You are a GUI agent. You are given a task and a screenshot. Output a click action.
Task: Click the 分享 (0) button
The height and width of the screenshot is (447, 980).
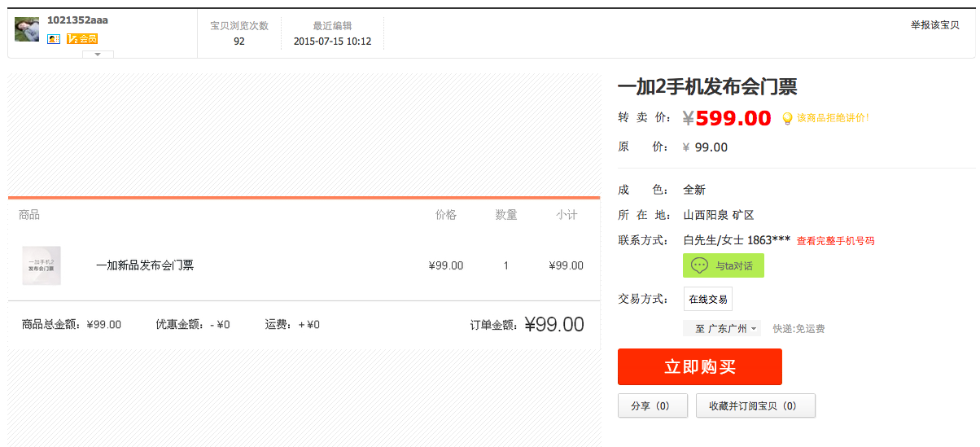653,405
